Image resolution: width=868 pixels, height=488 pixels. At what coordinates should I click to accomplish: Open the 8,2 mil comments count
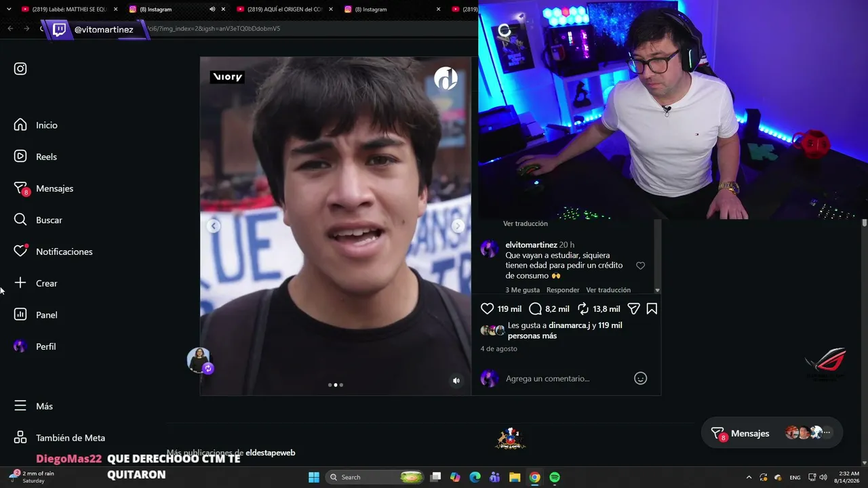click(x=557, y=309)
